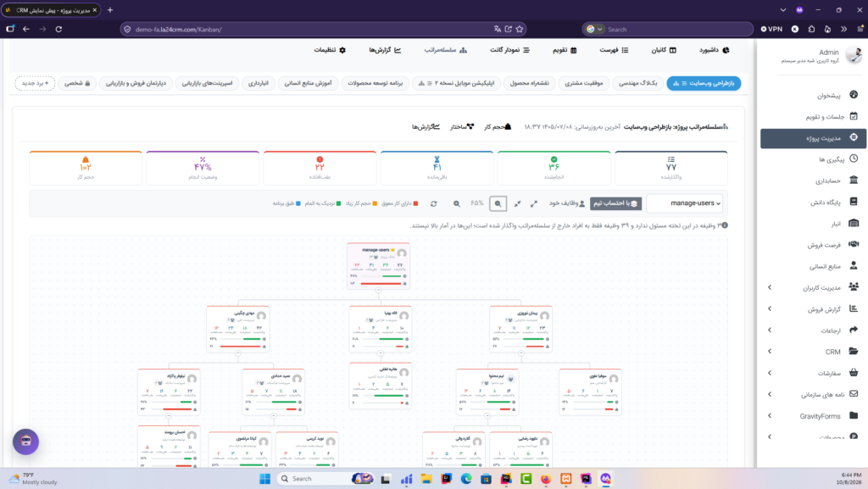Viewport: 868px width, 489px height.
Task: Click the collapse-arrows icon in the hierarchy toolbar
Action: [x=518, y=203]
